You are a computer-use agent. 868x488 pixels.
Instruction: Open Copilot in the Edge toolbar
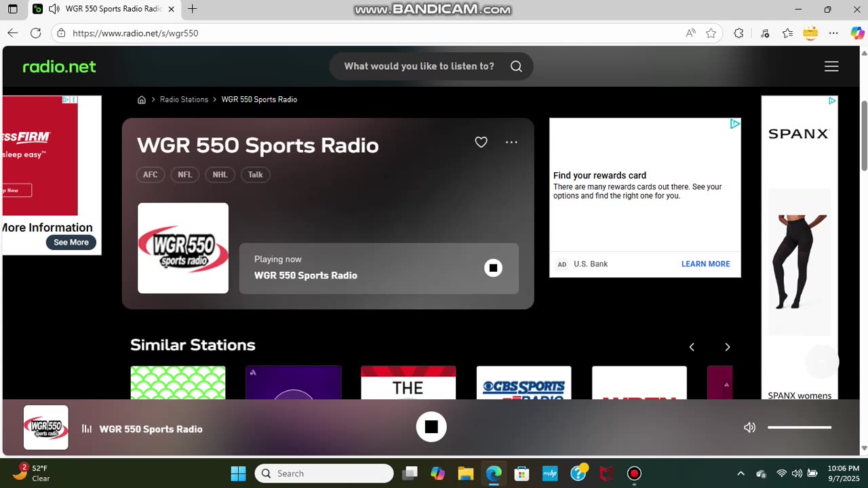857,33
